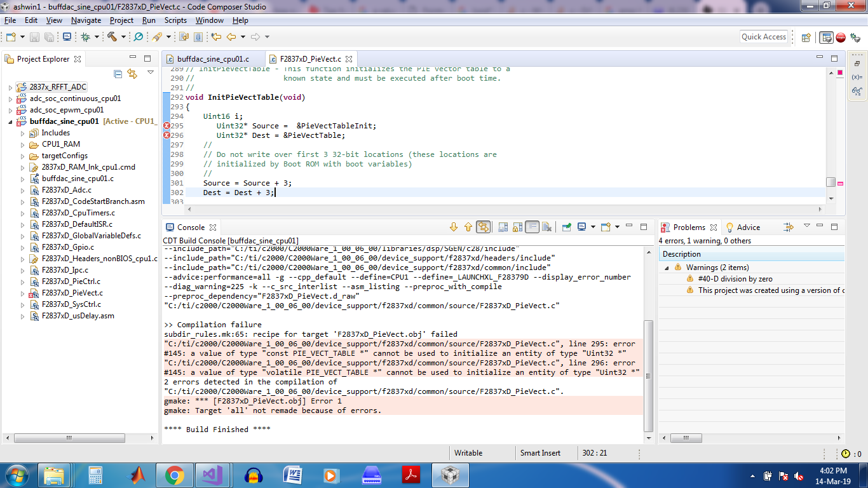868x488 pixels.
Task: Select the '#40-D division by zero' warning
Action: point(735,279)
